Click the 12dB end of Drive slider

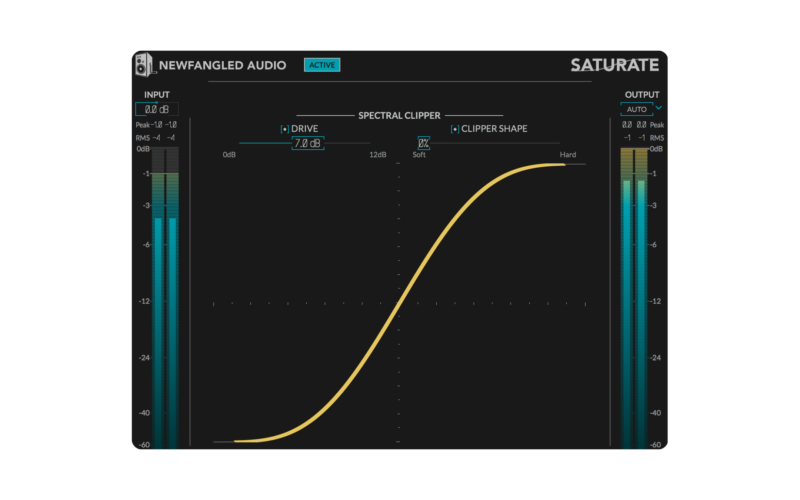pyautogui.click(x=377, y=155)
